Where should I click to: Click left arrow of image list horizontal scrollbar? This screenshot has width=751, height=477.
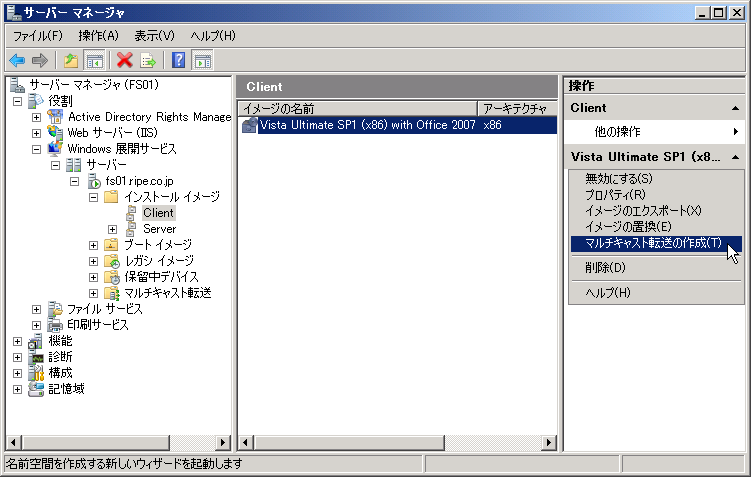pyautogui.click(x=246, y=443)
